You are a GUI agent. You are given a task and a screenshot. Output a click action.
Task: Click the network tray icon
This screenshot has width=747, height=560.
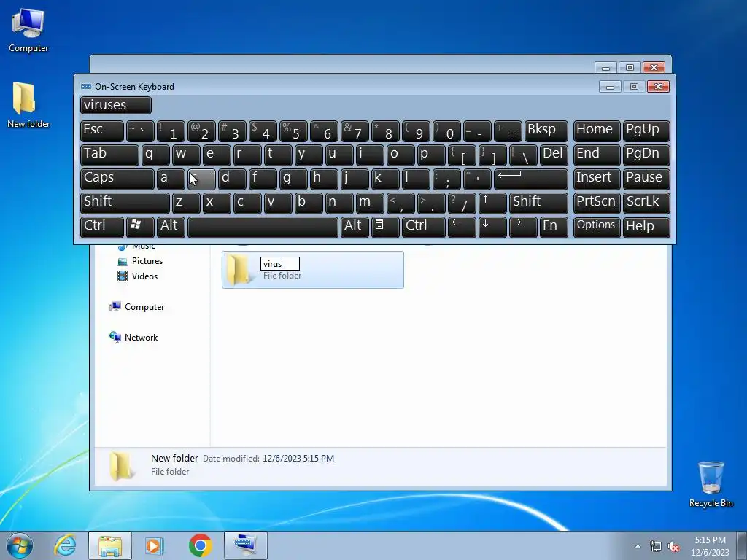click(x=656, y=547)
